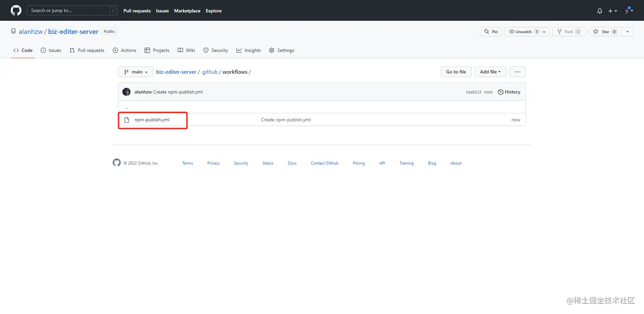Switch to the repository Pull requests tab

[x=87, y=50]
